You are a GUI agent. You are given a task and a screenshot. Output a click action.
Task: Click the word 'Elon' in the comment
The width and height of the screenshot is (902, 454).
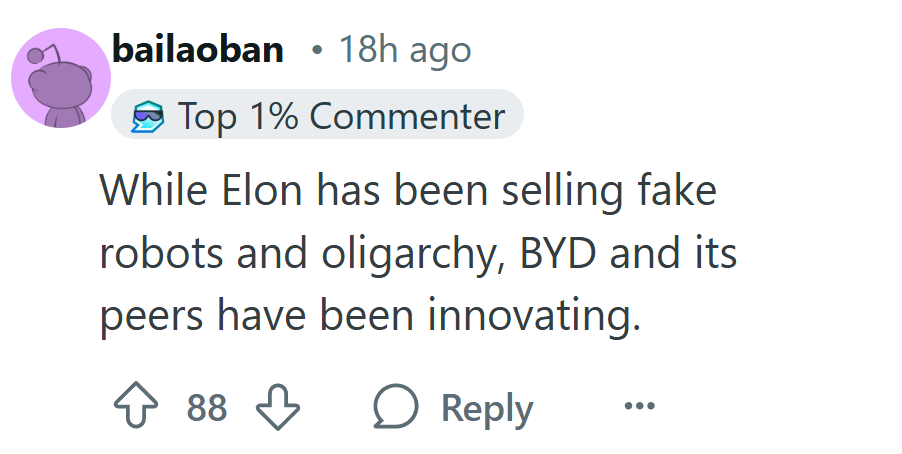point(262,190)
